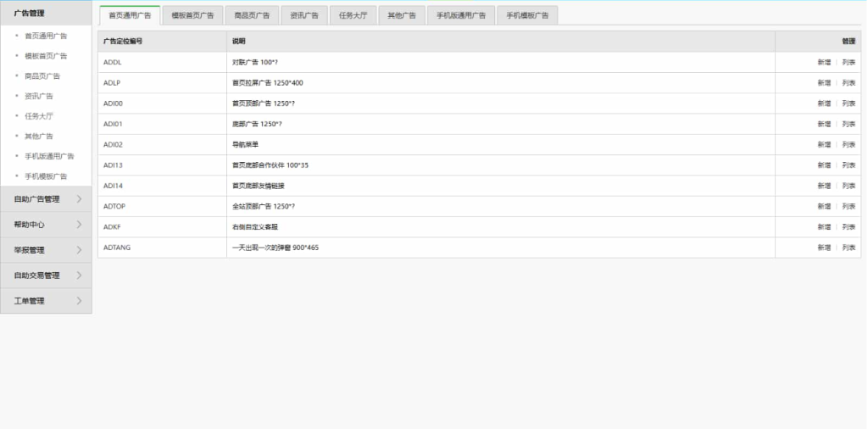868x429 pixels.
Task: Open 列表 for ADI13 partner ads
Action: (849, 165)
